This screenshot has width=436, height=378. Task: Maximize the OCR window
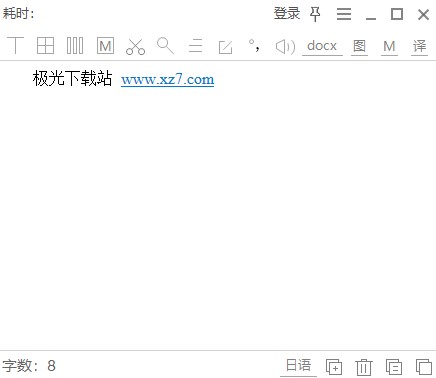coord(397,14)
